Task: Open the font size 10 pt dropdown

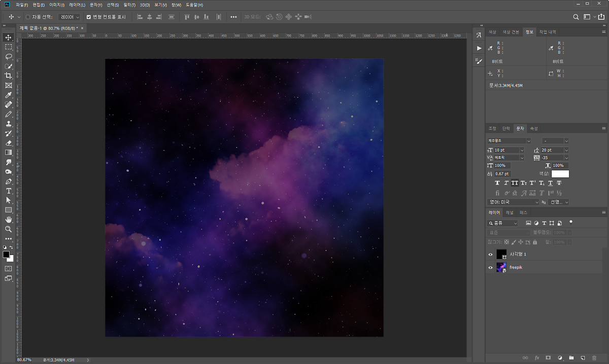Action: tap(522, 150)
